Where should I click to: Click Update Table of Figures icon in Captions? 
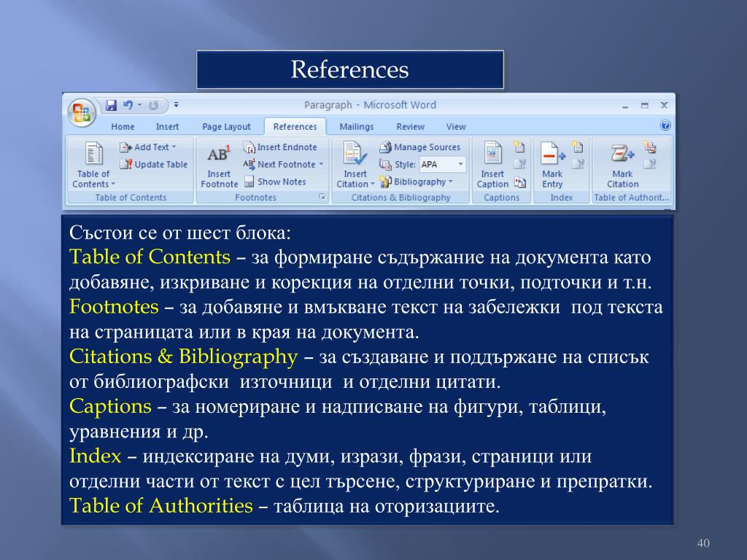(x=519, y=164)
